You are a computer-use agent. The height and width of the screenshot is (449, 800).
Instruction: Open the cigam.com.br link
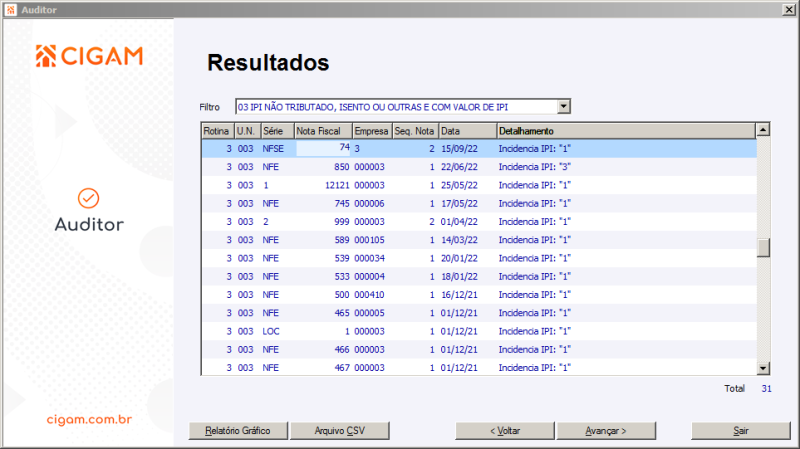click(89, 419)
